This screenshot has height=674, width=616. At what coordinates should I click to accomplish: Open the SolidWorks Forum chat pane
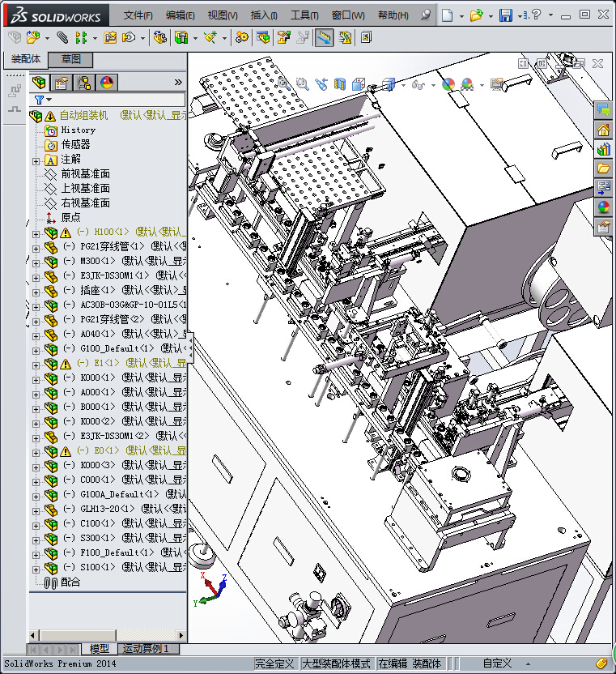[604, 110]
